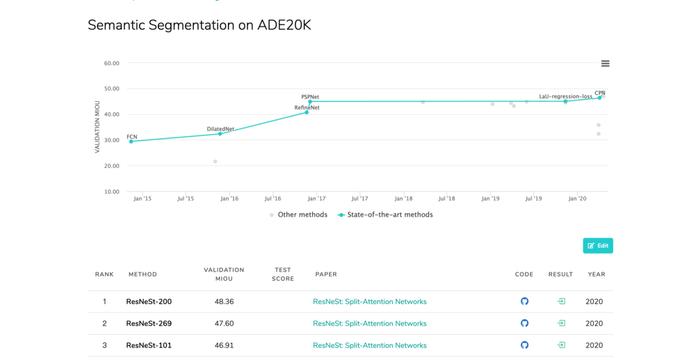Screen dimensions: 700x360
Task: Click the Validation mIoU column header
Action: (224, 274)
